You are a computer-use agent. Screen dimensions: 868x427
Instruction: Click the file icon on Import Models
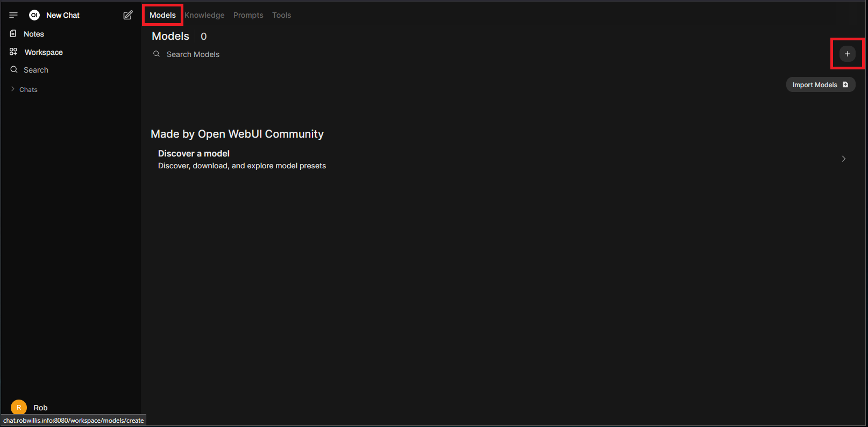tap(845, 84)
